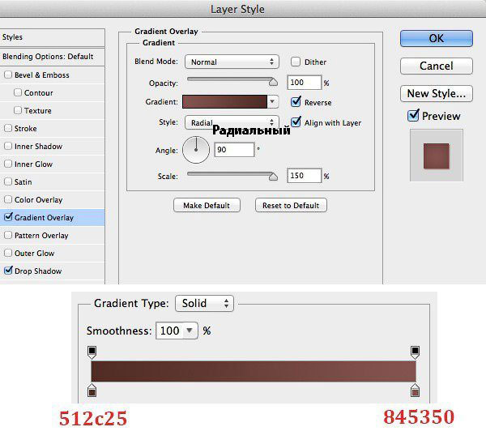
Task: Select the right color stop 845350
Action: [415, 390]
